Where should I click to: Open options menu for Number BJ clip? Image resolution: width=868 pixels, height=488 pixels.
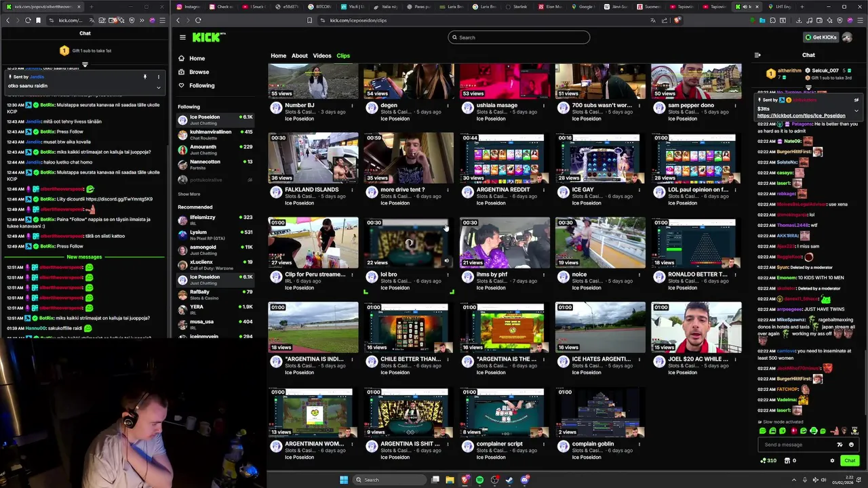(x=352, y=105)
